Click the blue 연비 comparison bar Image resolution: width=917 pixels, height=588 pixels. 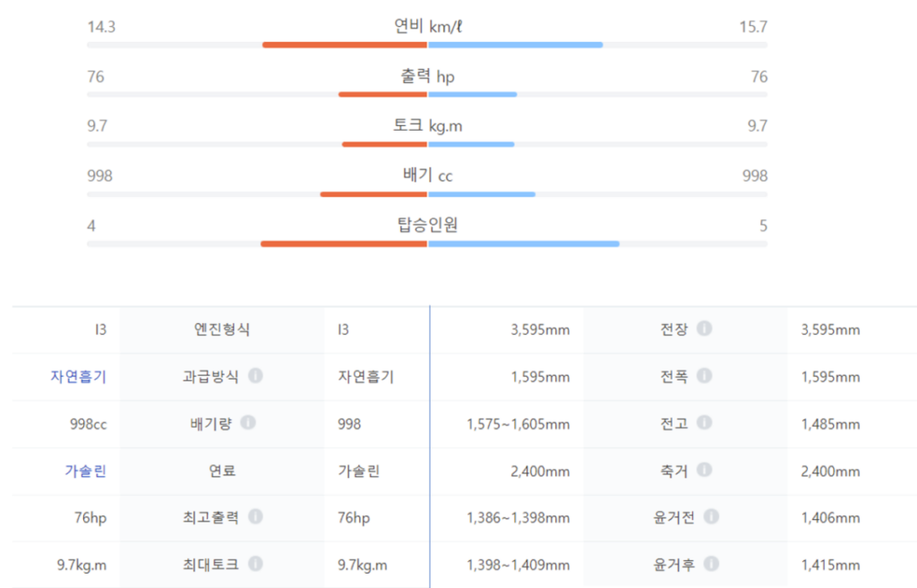click(x=515, y=44)
